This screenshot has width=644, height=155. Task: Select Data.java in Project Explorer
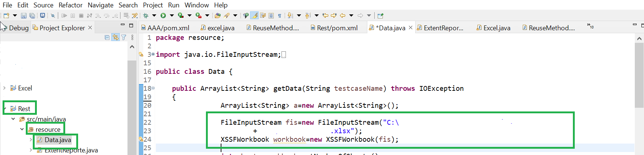coord(57,140)
